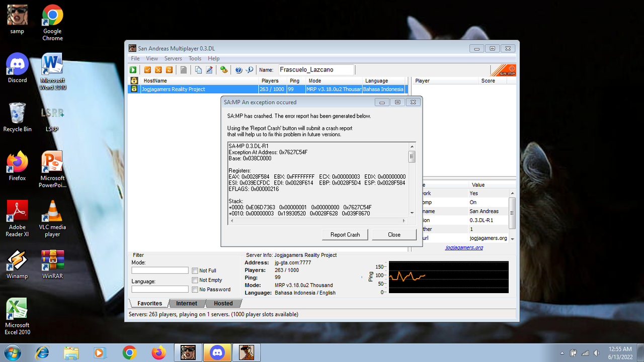Viewport: 644px width, 362px height.
Task: Click the Language filter text field
Action: tap(160, 289)
